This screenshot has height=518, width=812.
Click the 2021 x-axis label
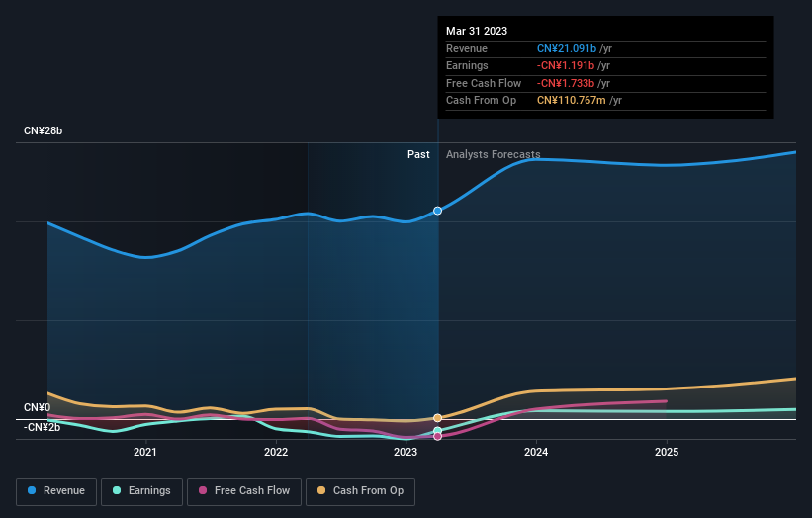[145, 453]
